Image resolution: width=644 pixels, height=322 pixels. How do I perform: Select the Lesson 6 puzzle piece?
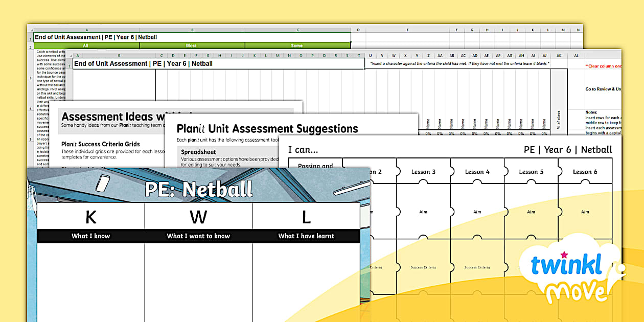click(x=585, y=172)
